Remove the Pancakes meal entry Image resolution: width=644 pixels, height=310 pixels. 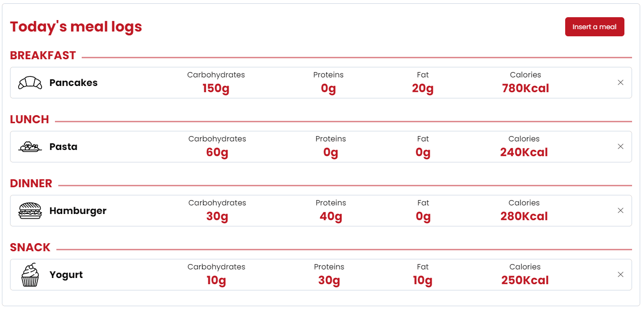[x=621, y=83]
